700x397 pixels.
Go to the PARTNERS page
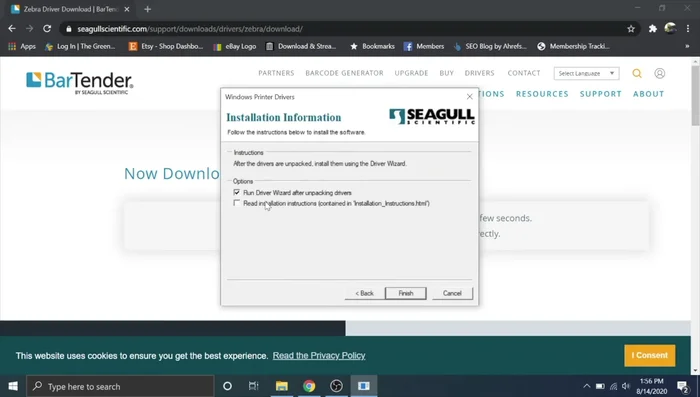click(276, 73)
